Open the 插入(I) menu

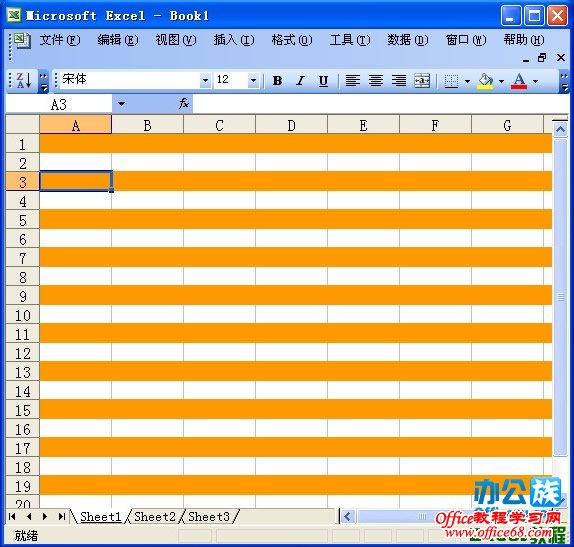(234, 40)
